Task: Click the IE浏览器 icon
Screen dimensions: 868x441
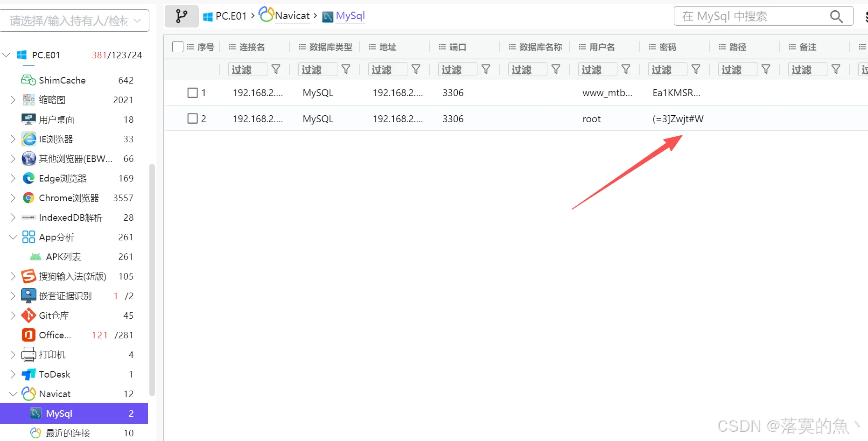Action: tap(29, 139)
